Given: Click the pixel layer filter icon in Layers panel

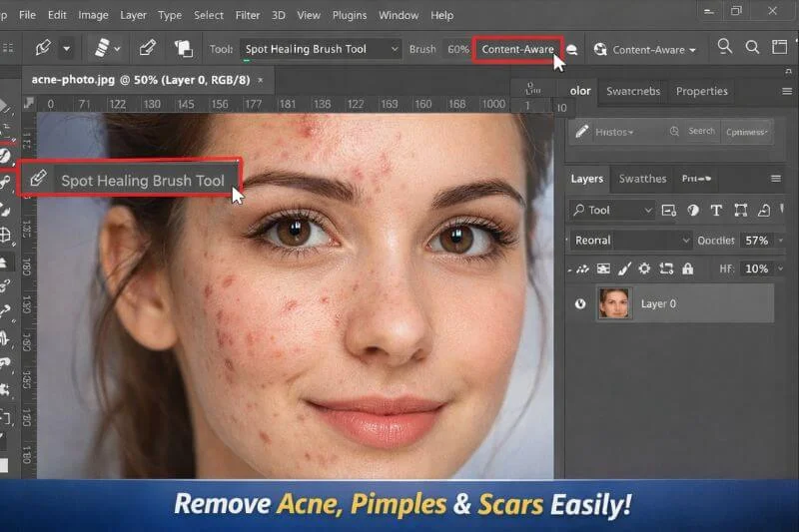Looking at the screenshot, I should [x=668, y=211].
